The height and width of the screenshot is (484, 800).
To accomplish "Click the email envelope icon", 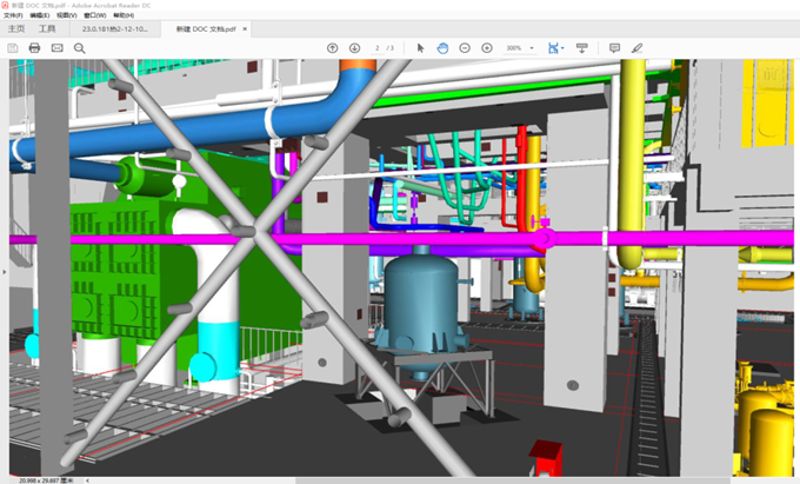I will (x=57, y=48).
